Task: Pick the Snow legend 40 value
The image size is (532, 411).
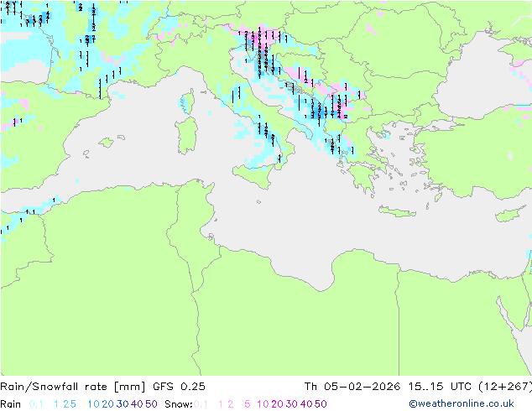Action: click(306, 404)
